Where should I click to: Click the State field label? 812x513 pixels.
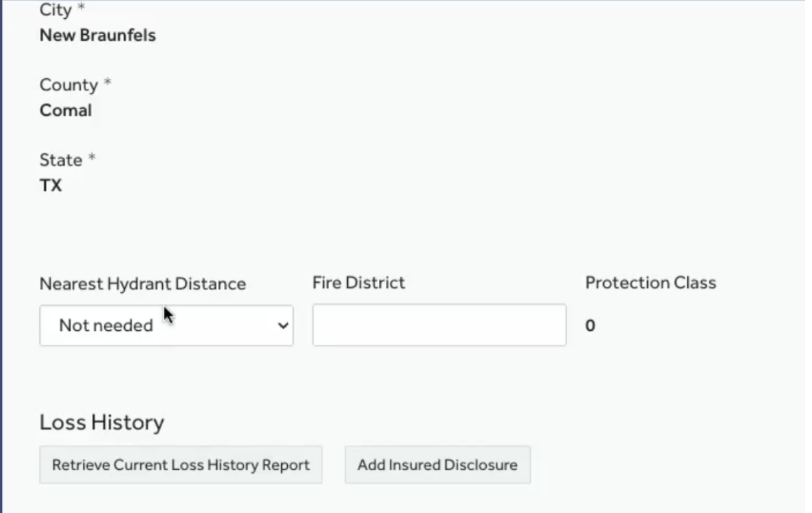(61, 160)
